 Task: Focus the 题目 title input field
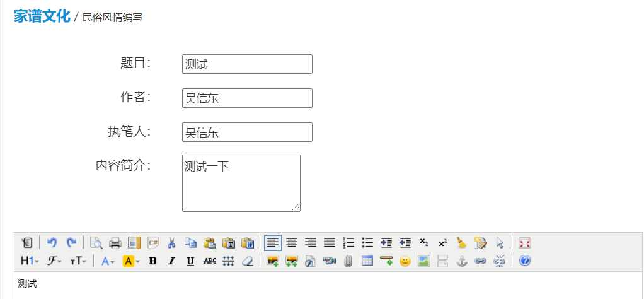(x=247, y=64)
